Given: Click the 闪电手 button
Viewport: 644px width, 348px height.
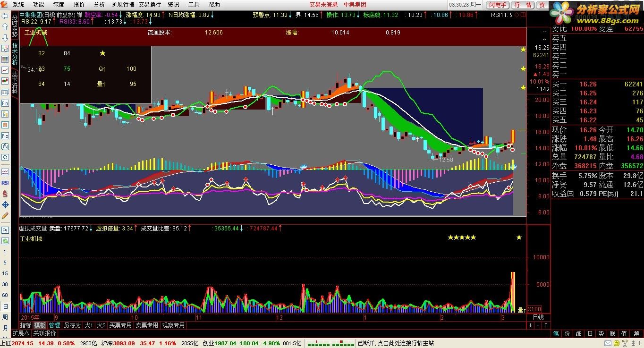Looking at the screenshot, I should click(497, 5).
